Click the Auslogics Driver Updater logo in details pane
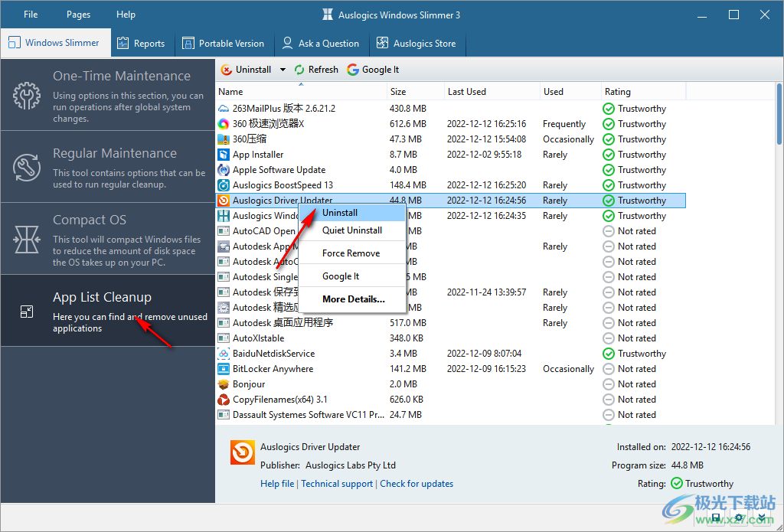This screenshot has height=532, width=784. 243,452
